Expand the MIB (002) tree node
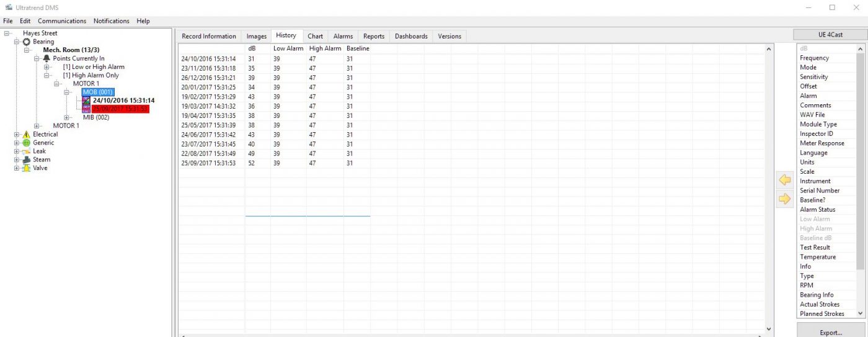Viewport: 868px width, 337px height. pos(67,117)
